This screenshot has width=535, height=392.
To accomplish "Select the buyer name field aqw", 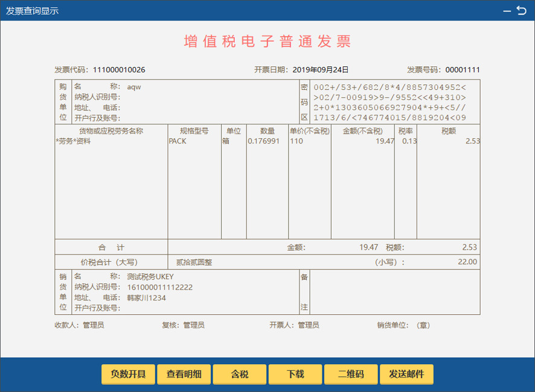I will (x=134, y=87).
